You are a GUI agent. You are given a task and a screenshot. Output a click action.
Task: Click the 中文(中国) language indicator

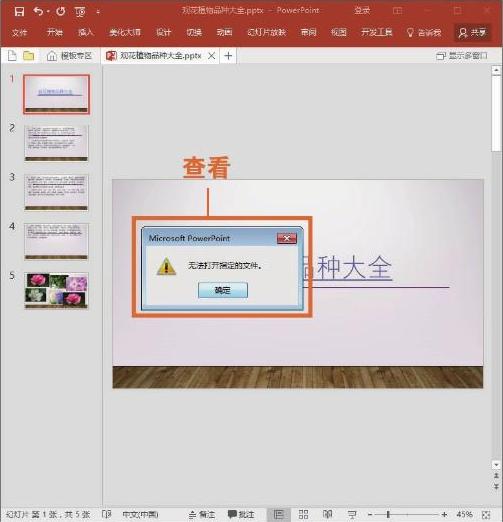pos(140,514)
